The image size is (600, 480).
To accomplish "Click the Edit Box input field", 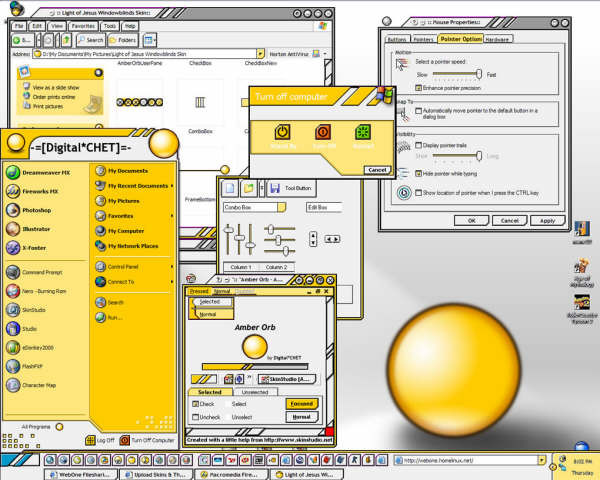I will point(324,207).
